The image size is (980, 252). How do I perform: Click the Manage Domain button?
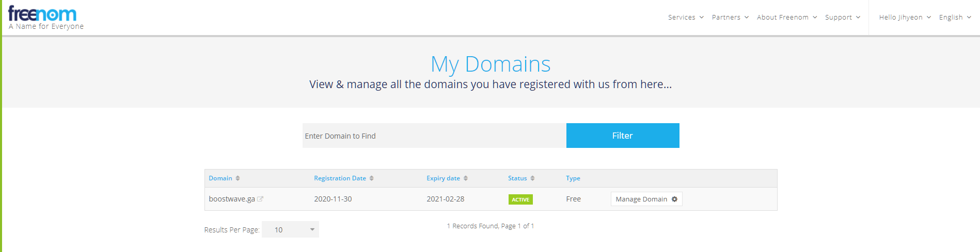click(646, 199)
